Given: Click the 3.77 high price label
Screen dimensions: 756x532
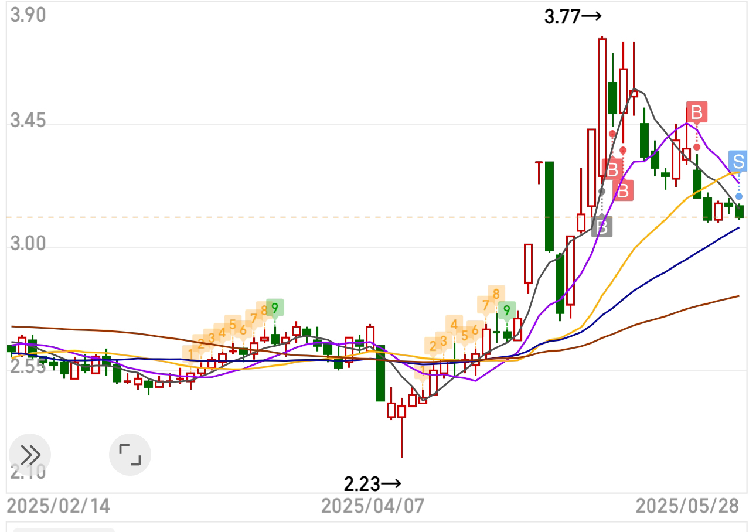Looking at the screenshot, I should [573, 17].
